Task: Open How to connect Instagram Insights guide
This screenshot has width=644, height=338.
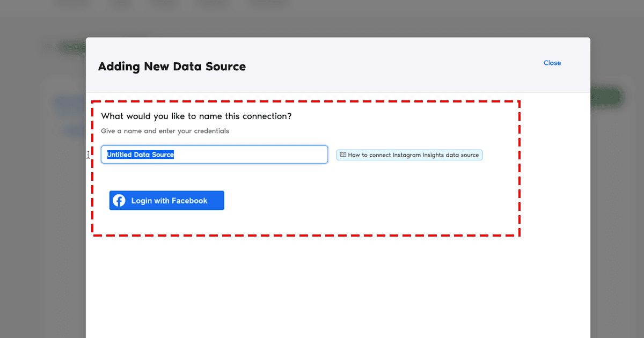Action: 409,155
